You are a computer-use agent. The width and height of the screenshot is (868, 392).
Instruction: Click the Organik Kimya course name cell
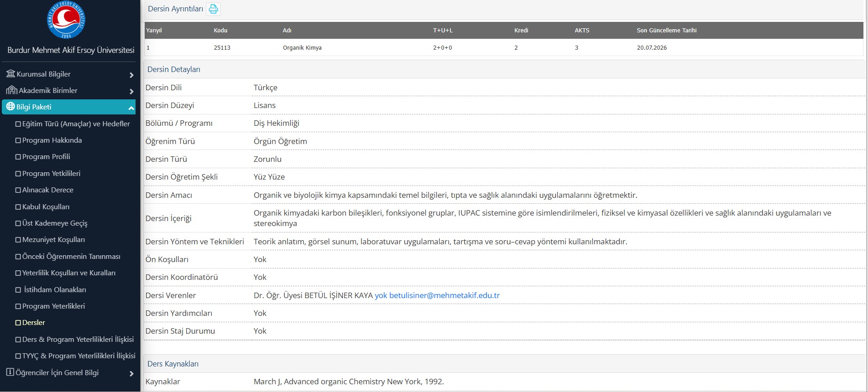coord(302,47)
